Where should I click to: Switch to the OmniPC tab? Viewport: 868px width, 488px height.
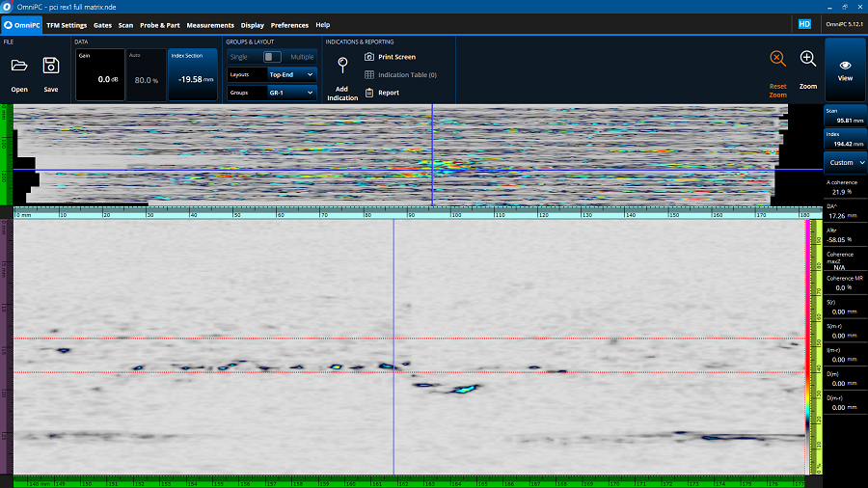(21, 25)
